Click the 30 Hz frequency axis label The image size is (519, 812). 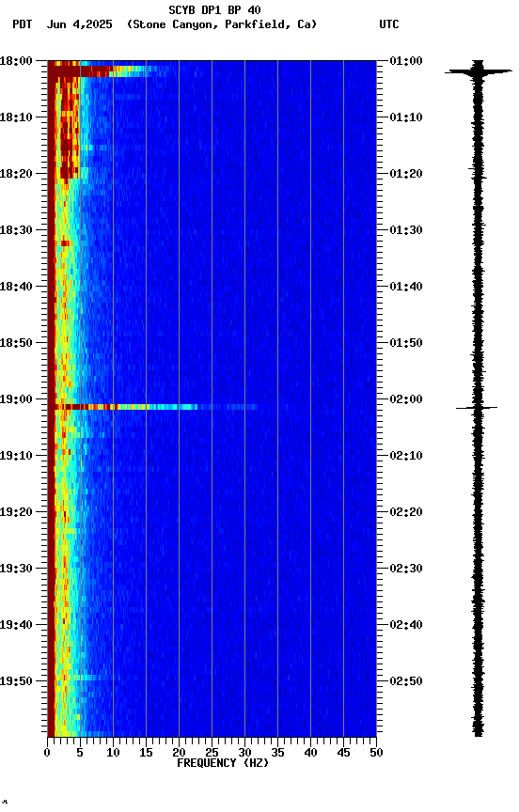click(244, 753)
